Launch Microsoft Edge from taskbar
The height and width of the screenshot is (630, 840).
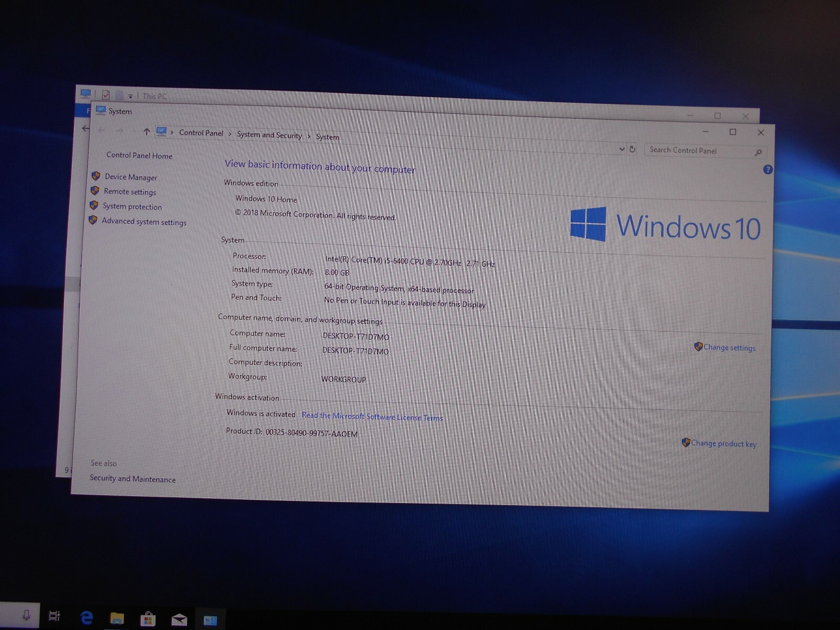click(x=87, y=617)
